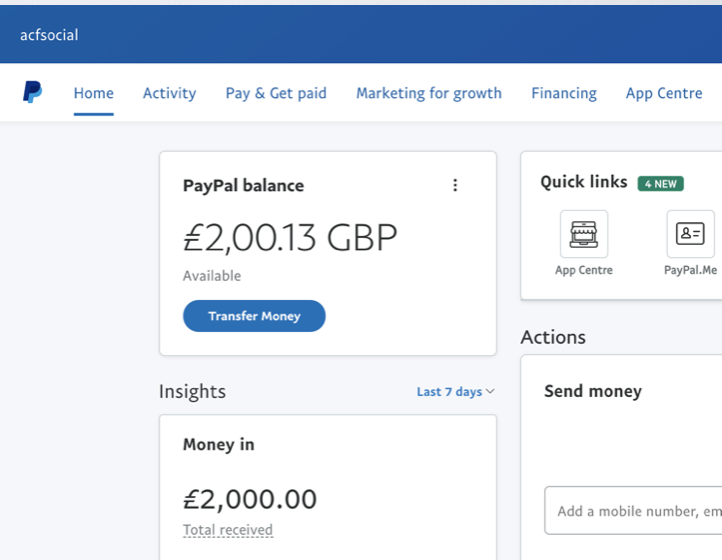
Task: Switch to the Home tab
Action: pos(93,93)
